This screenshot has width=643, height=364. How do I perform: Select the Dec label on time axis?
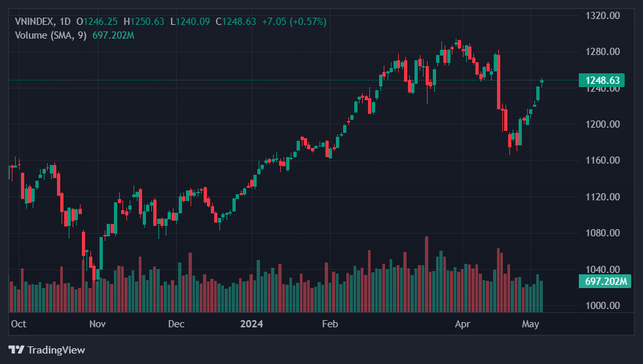[176, 323]
